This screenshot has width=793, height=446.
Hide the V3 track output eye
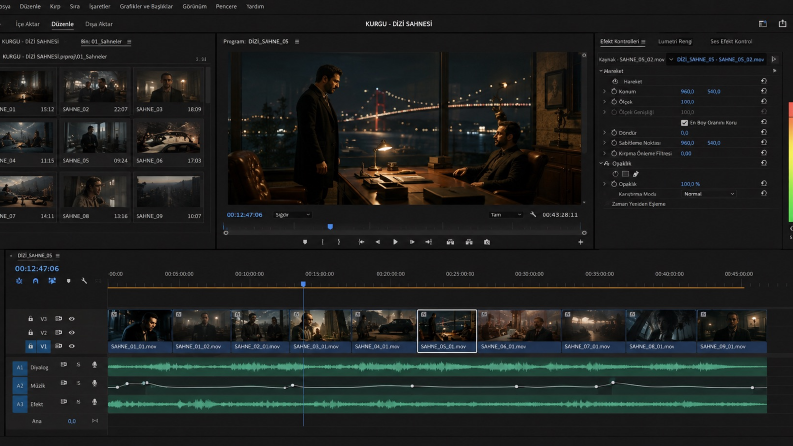pyautogui.click(x=72, y=319)
